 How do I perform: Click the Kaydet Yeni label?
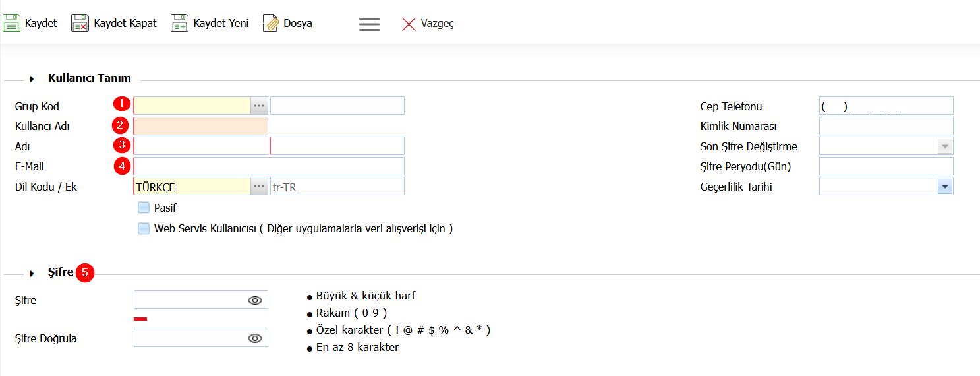click(221, 24)
